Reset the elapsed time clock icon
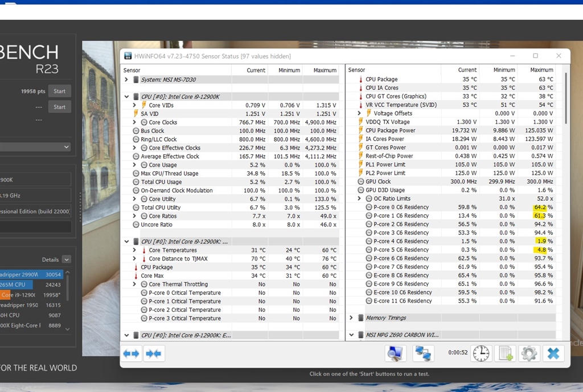 [x=481, y=353]
